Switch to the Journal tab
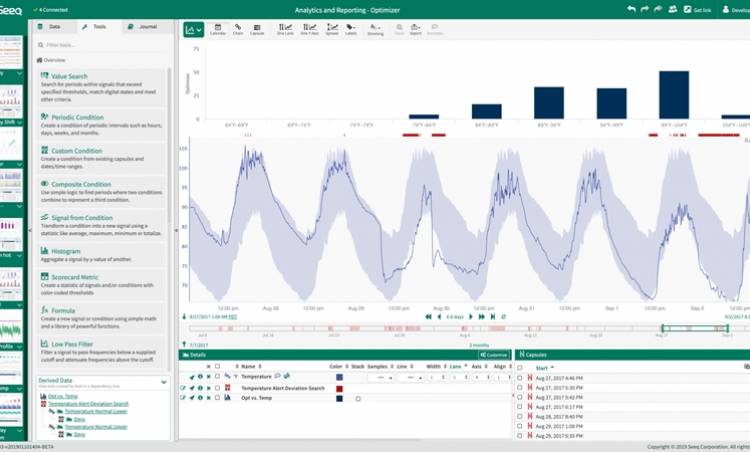Image resolution: width=750 pixels, height=452 pixels. click(144, 26)
